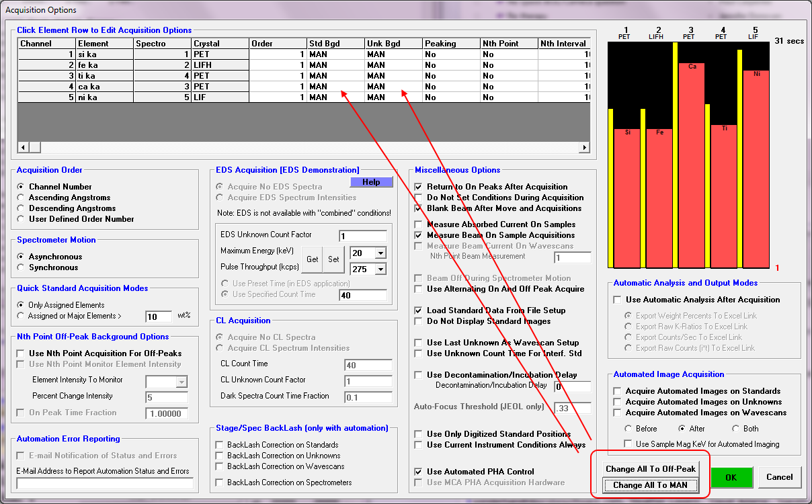Enable Use Nth Point Acquisition For Off-Peaks
The height and width of the screenshot is (504, 812).
22,353
